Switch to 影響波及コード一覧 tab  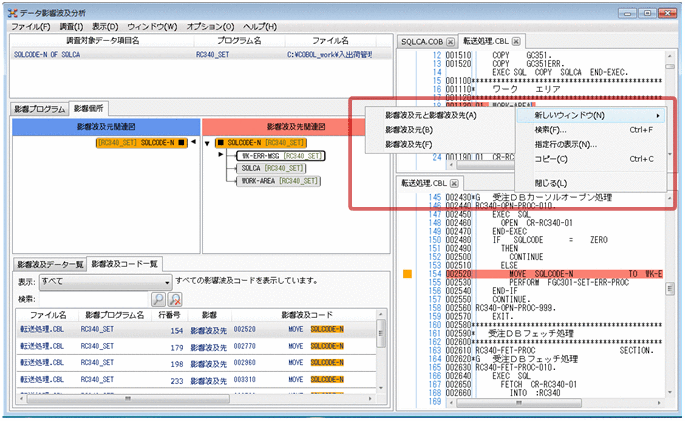tap(125, 264)
